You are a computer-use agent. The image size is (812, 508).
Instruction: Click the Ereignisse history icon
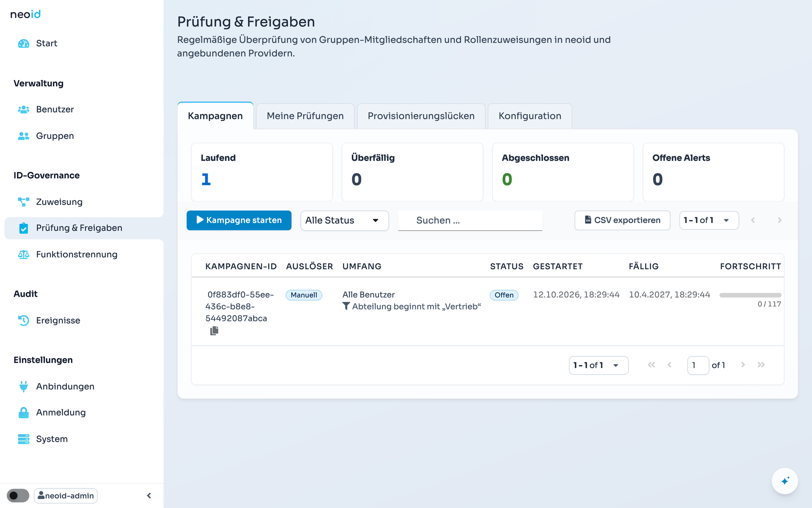[x=24, y=320]
